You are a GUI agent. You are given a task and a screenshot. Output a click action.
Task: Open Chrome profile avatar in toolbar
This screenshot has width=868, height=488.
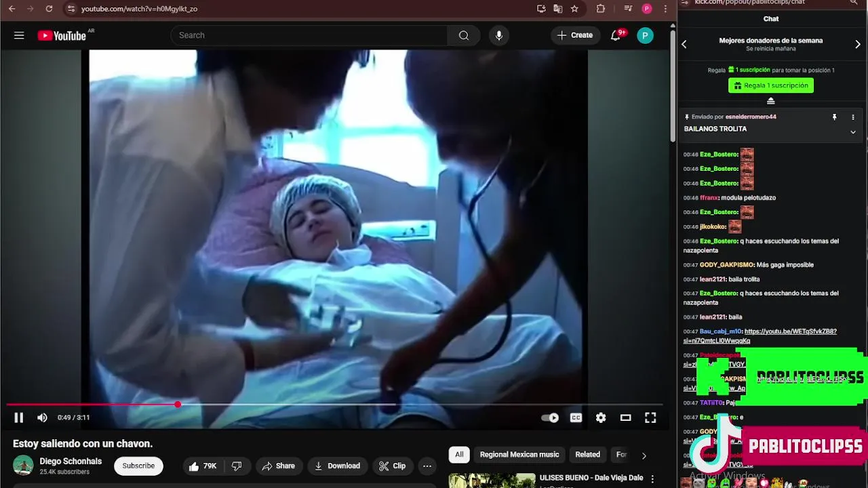tap(647, 9)
